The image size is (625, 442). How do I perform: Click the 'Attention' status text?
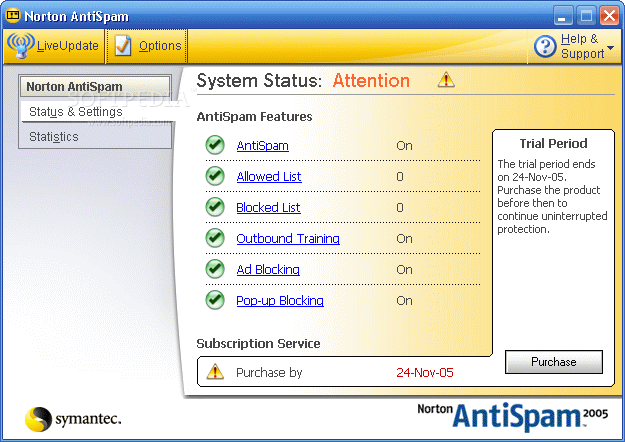pos(371,81)
